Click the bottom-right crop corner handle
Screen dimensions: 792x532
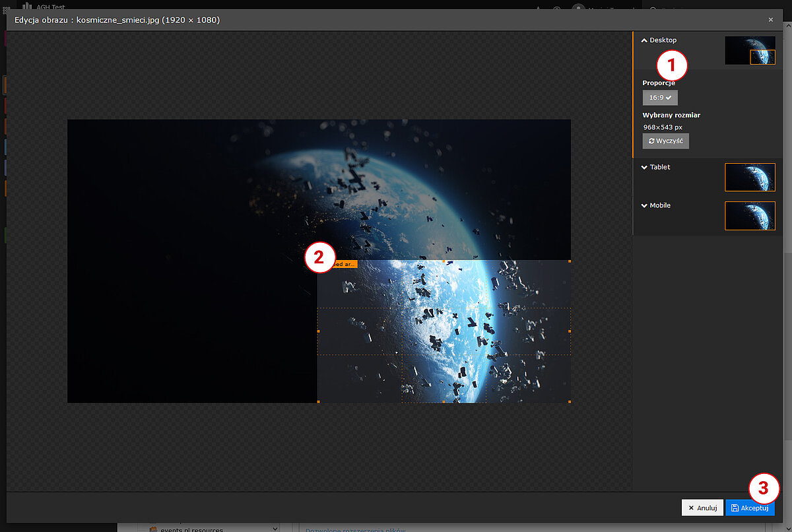[570, 401]
